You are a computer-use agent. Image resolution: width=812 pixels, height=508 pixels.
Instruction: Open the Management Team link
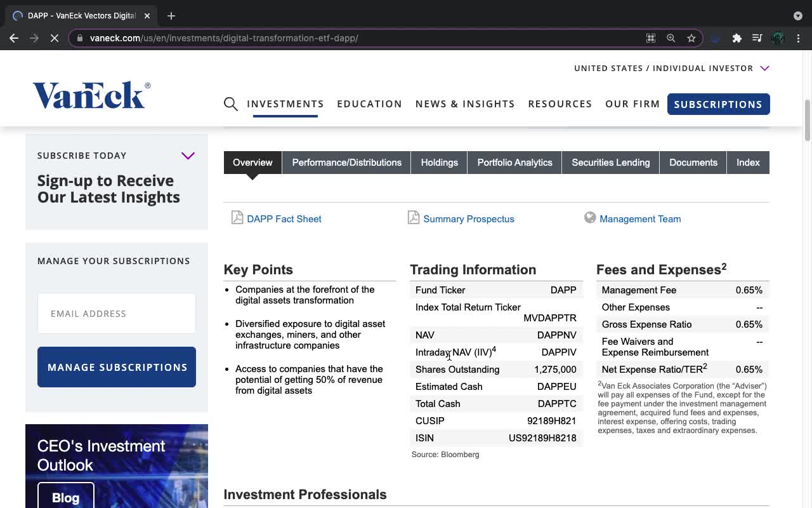pyautogui.click(x=640, y=219)
